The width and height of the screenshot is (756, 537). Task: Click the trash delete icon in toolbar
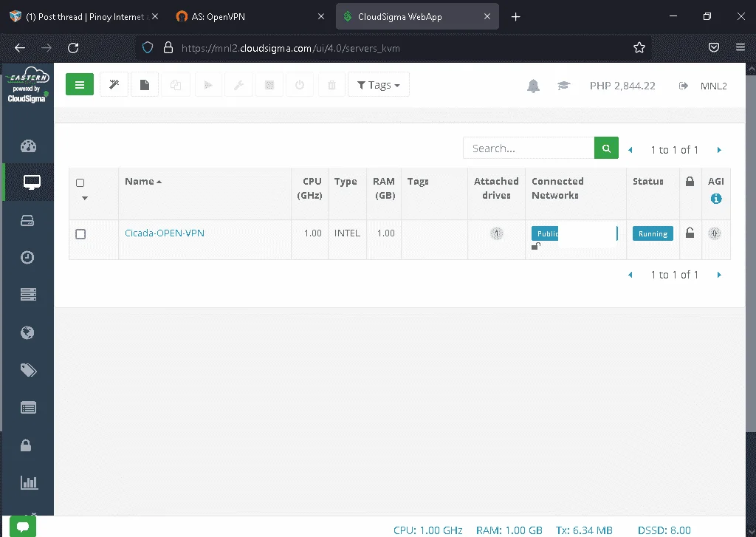pos(331,84)
